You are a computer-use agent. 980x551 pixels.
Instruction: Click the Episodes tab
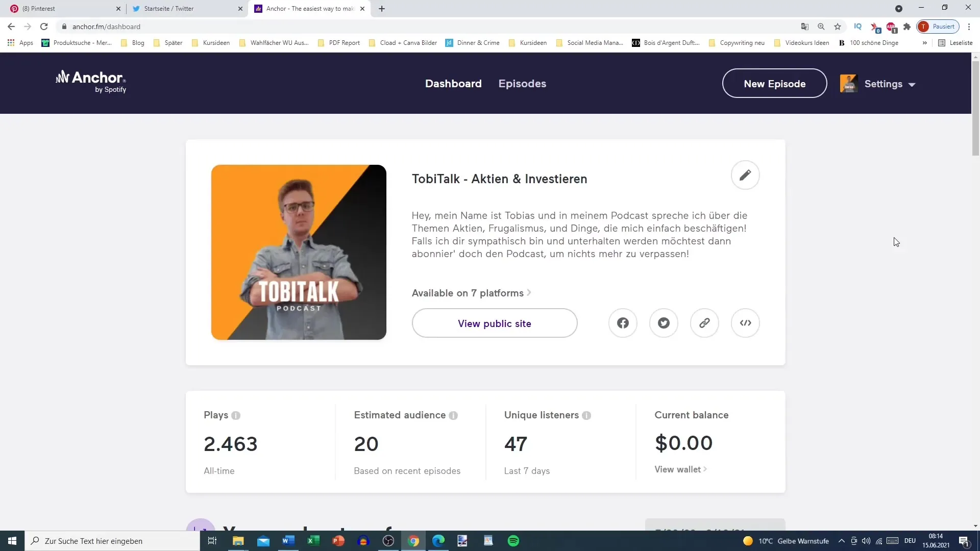[522, 84]
